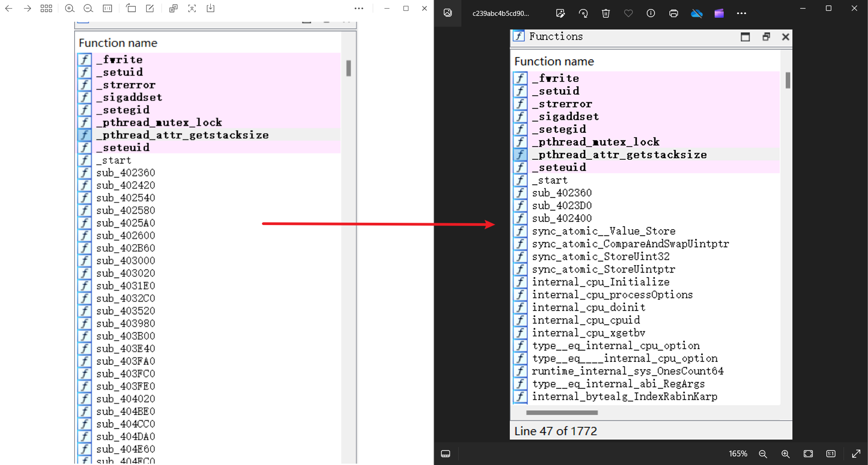Select sub_4023D0 in the Photos image list
This screenshot has width=868, height=465.
pyautogui.click(x=562, y=206)
